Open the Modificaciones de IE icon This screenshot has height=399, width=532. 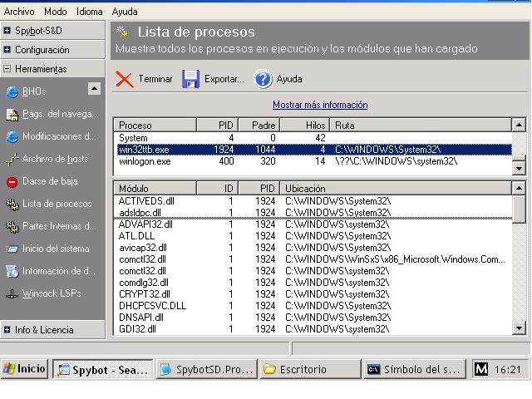[12, 136]
